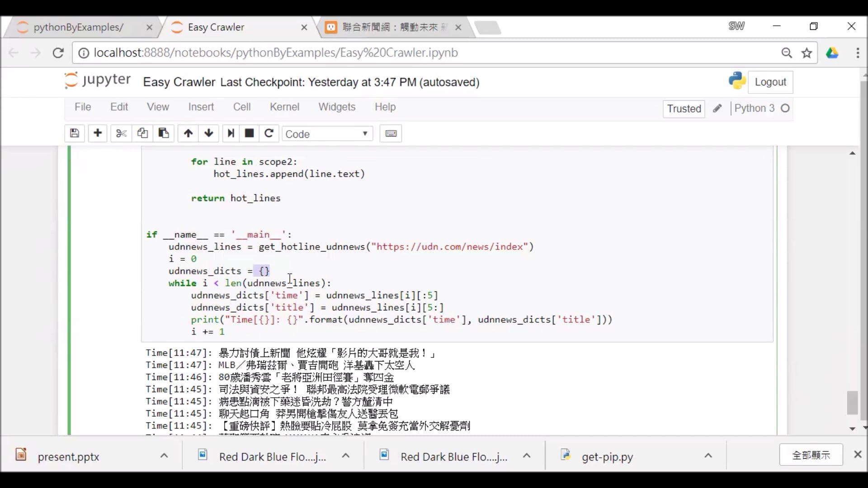This screenshot has width=868, height=488.
Task: Click the Jupyter logo
Action: 96,81
